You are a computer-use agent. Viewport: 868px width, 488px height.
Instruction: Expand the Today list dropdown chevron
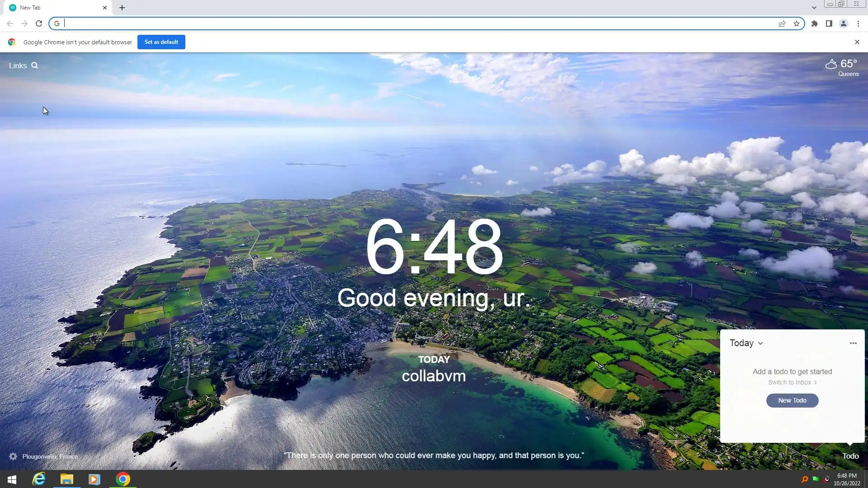click(760, 343)
